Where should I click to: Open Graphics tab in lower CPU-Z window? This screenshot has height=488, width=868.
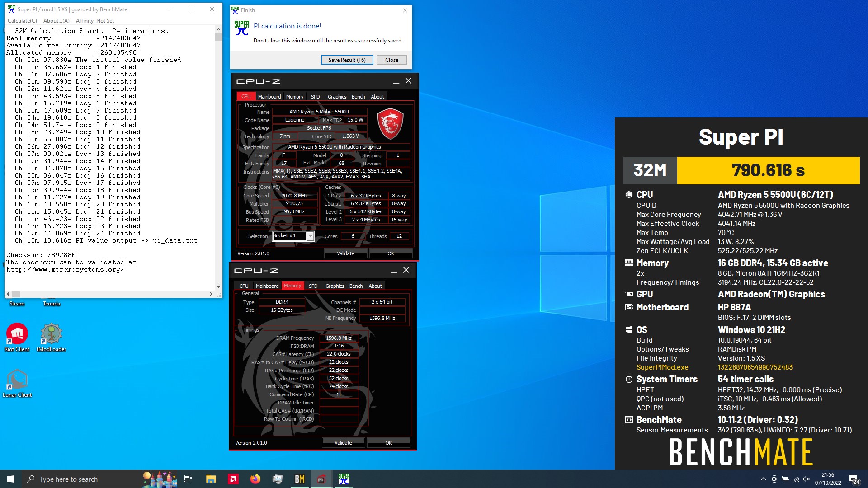[335, 286]
